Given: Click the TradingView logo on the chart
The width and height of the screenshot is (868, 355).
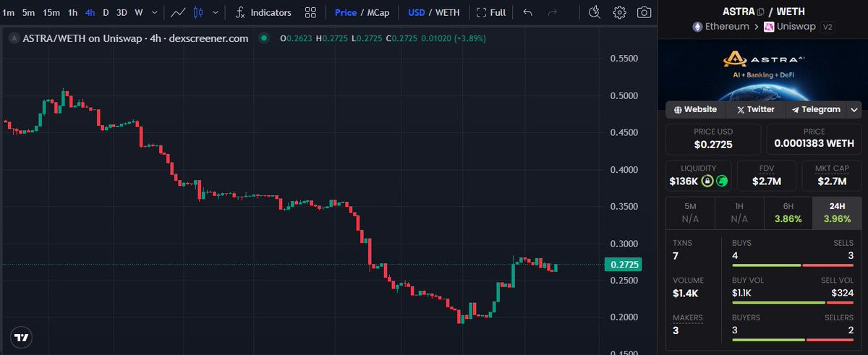Looking at the screenshot, I should (22, 337).
